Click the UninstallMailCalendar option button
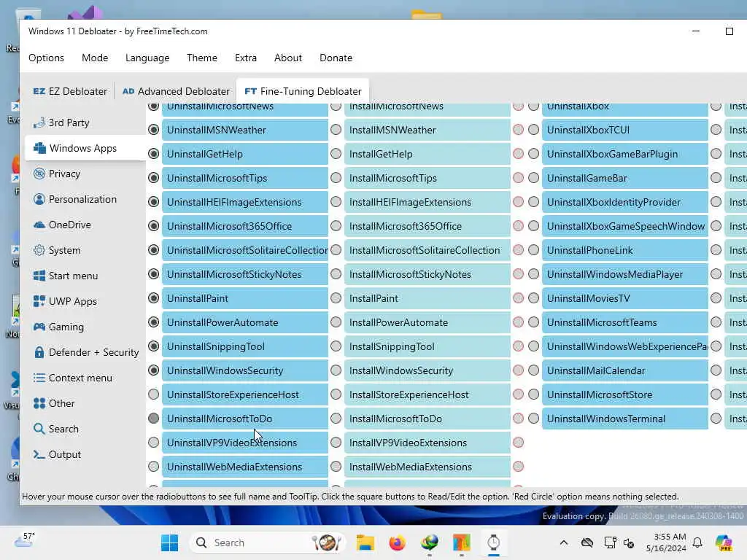This screenshot has height=560, width=747. click(625, 370)
